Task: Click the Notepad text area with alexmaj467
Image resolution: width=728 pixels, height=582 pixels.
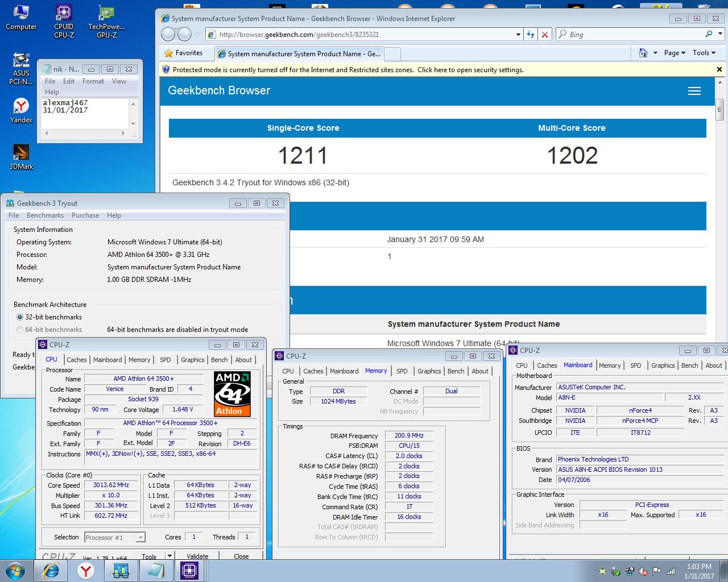Action: 85,114
